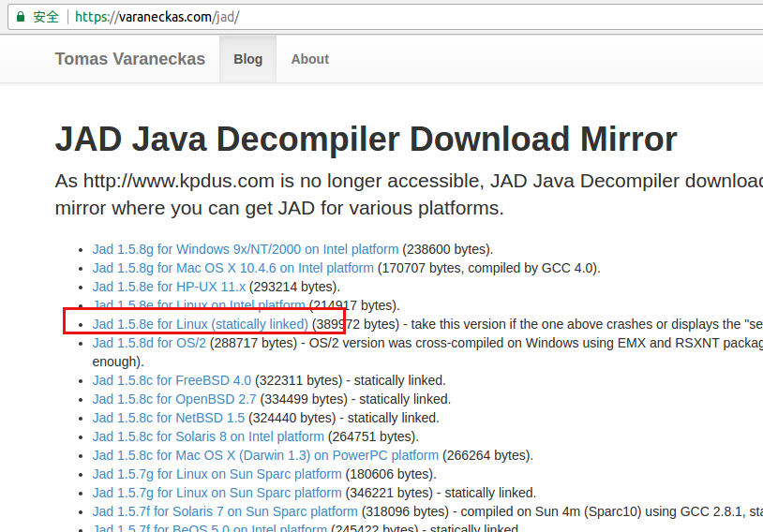Download Jad 1.5.8e for HP-UX 11.x
This screenshot has width=763, height=532.
click(169, 287)
